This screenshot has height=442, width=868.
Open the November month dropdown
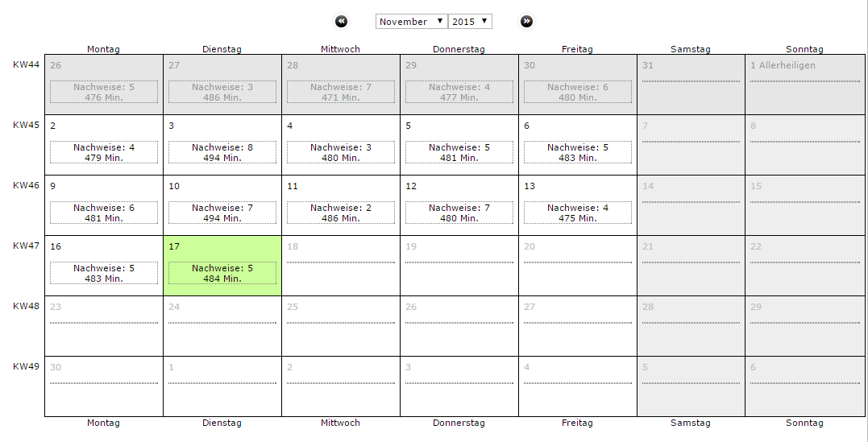click(x=412, y=22)
